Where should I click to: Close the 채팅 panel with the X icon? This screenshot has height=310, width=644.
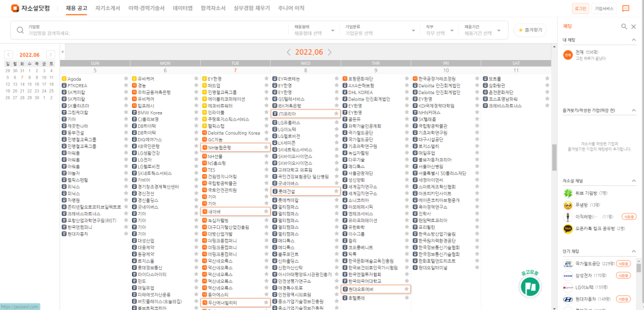pyautogui.click(x=634, y=26)
